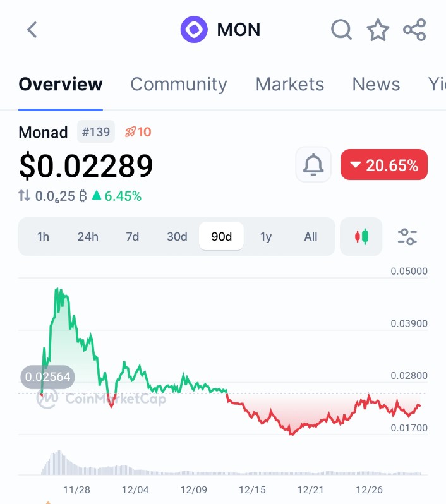Open the search magnifier icon
Viewport: 446px width, 504px height.
[341, 29]
